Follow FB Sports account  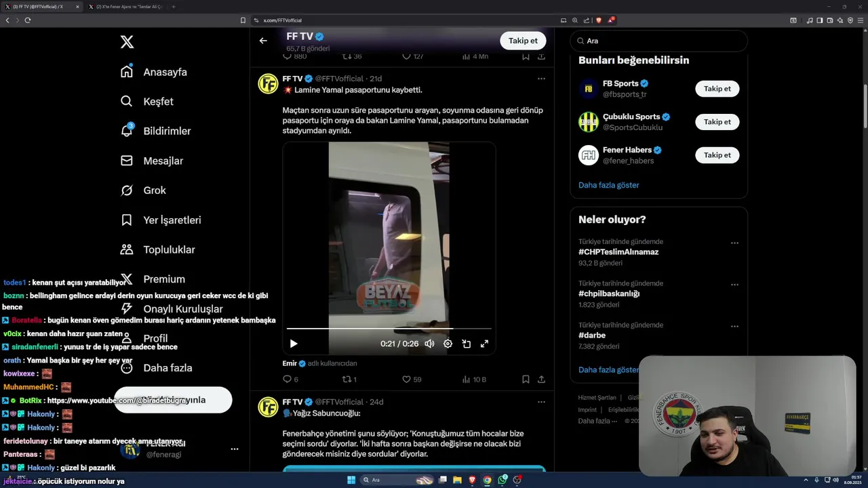pyautogui.click(x=717, y=89)
